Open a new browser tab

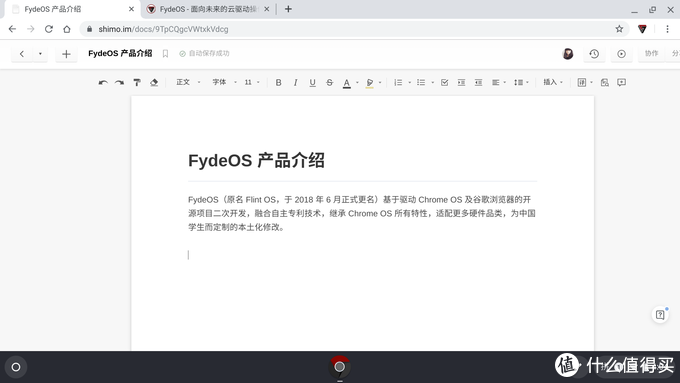[288, 9]
